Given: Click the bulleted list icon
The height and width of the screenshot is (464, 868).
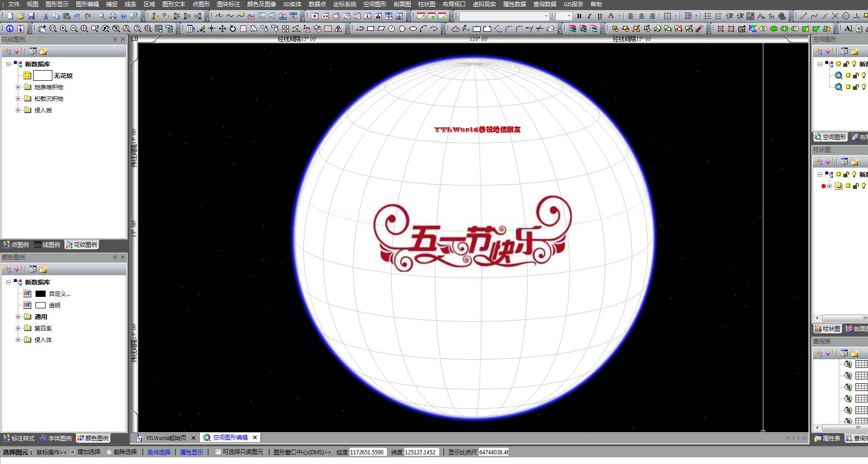Looking at the screenshot, I should tap(708, 16).
